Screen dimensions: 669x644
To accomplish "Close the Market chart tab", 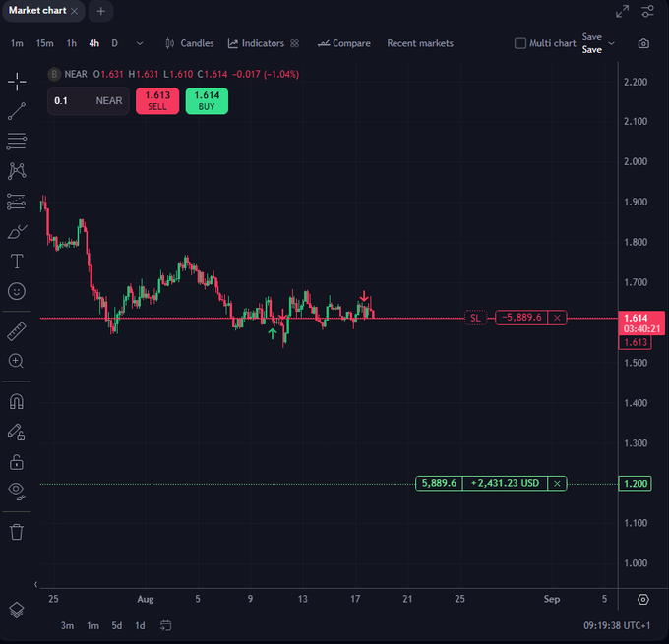I will pos(74,11).
